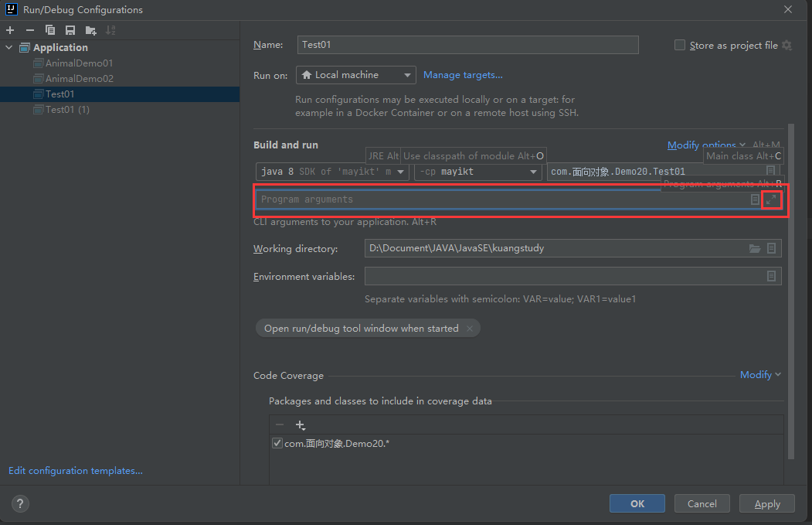The height and width of the screenshot is (525, 812).
Task: Insert macros in Working directory
Action: 771,249
